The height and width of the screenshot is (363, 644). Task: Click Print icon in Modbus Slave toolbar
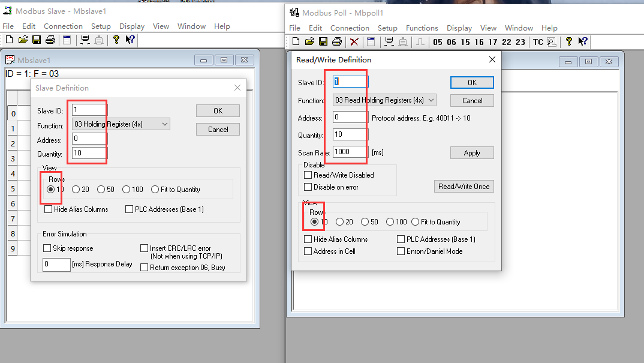point(50,40)
